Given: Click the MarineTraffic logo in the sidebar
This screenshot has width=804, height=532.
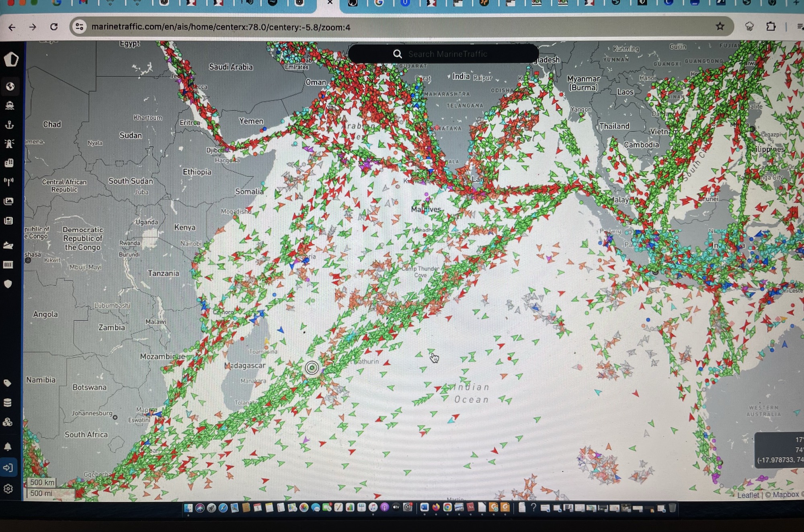Looking at the screenshot, I should [x=11, y=60].
